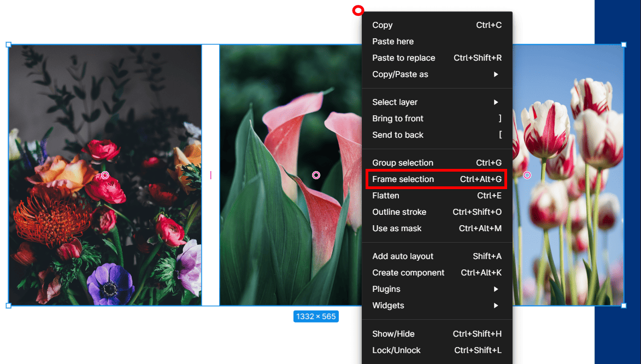Click the bottom-left selection resize handle
The image size is (641, 364).
pos(9,306)
